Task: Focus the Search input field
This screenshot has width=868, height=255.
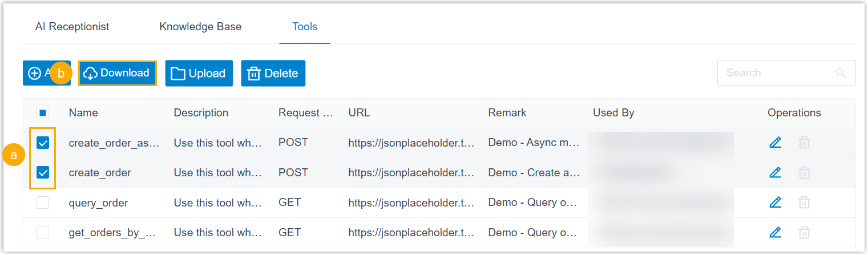Action: point(786,73)
